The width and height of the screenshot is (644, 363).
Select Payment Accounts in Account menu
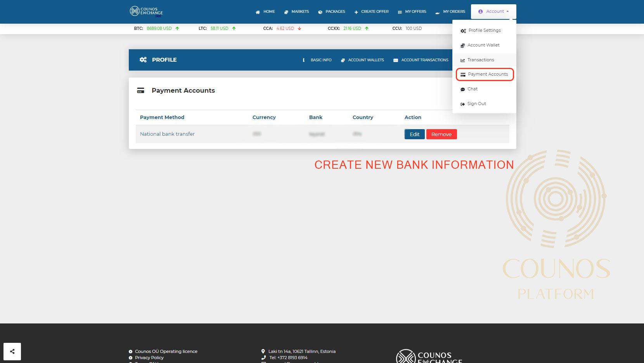[485, 74]
